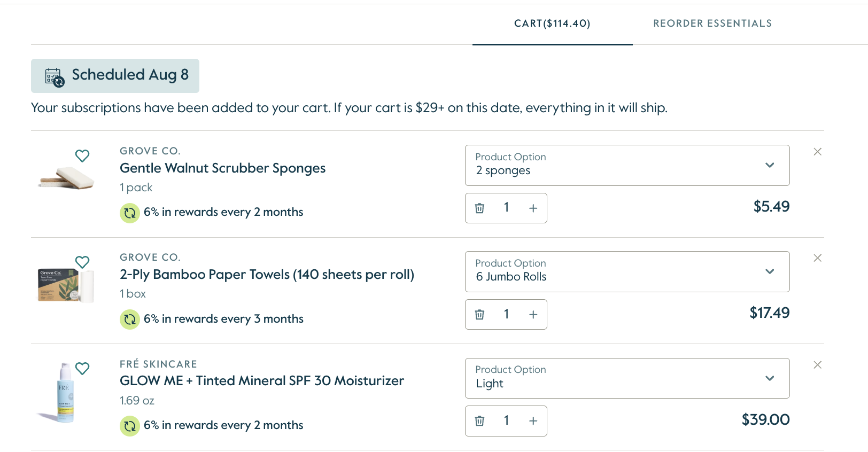Open the 6 Jumbo Rolls Product Option dropdown
The image size is (868, 452).
tap(627, 271)
